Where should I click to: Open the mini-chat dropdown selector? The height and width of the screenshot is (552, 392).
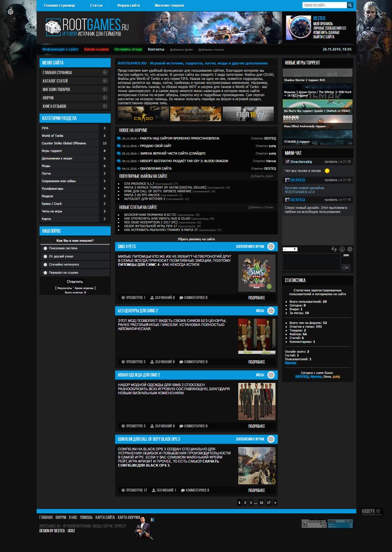(x=290, y=249)
